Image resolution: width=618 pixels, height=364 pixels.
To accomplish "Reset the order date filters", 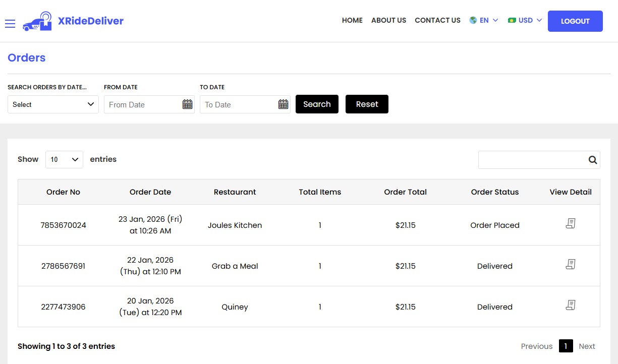I will coord(367,104).
